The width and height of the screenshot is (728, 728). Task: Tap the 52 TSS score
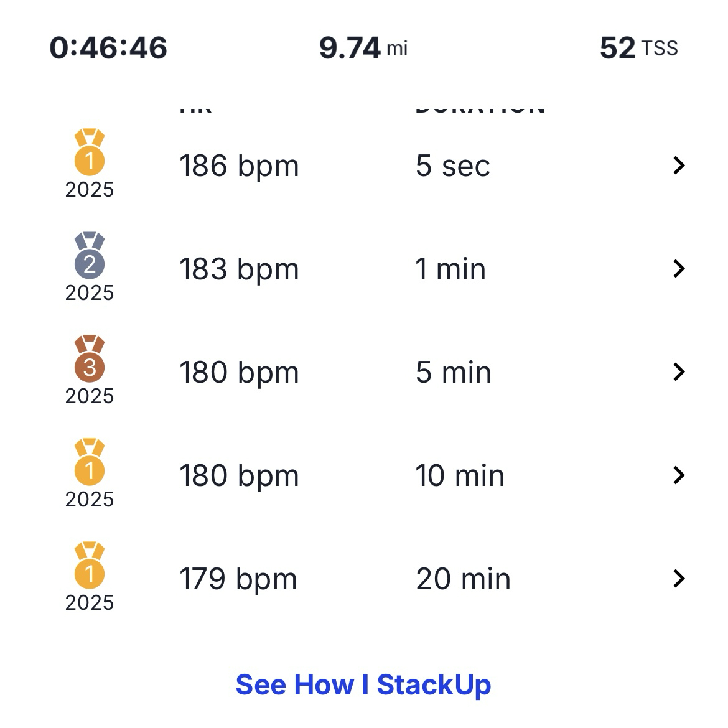[638, 48]
